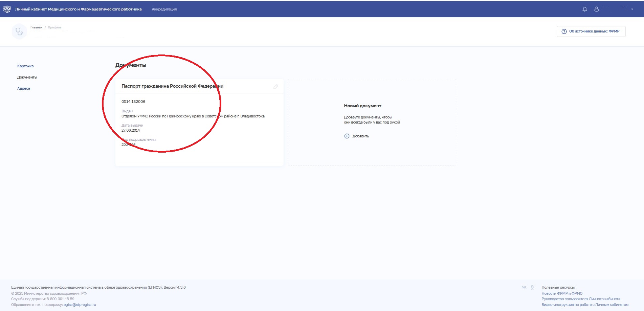
Task: Open notifications via the bell icon
Action: (x=584, y=9)
